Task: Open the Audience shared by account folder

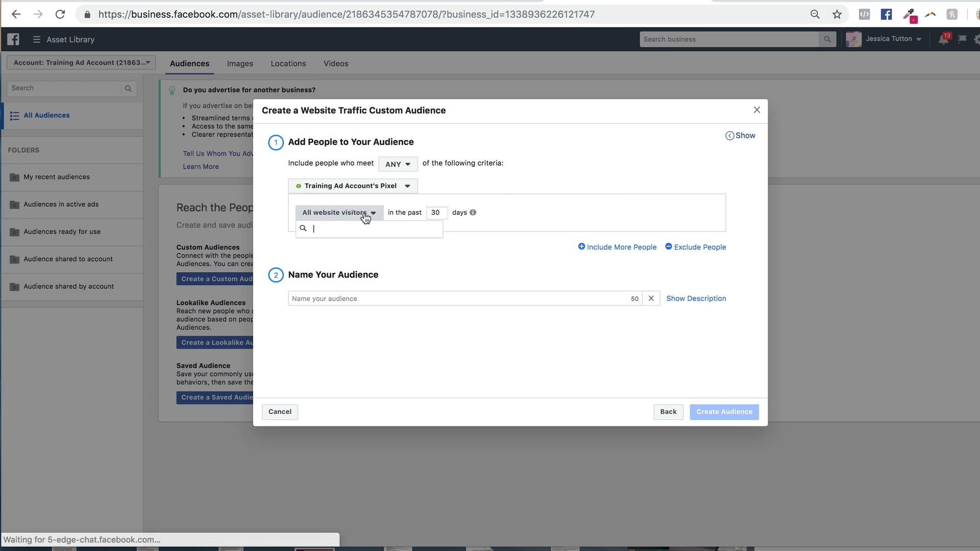Action: 72,287
